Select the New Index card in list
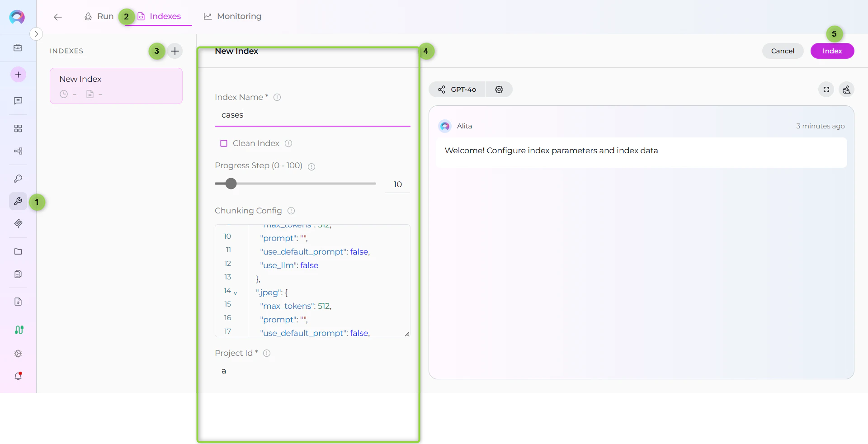This screenshot has height=444, width=868. [116, 86]
